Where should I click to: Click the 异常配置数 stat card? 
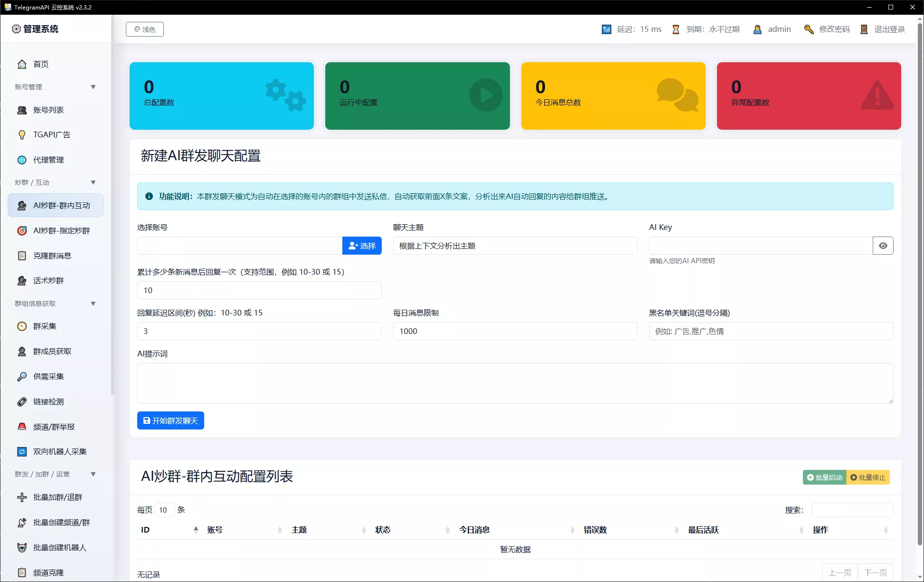click(x=809, y=96)
